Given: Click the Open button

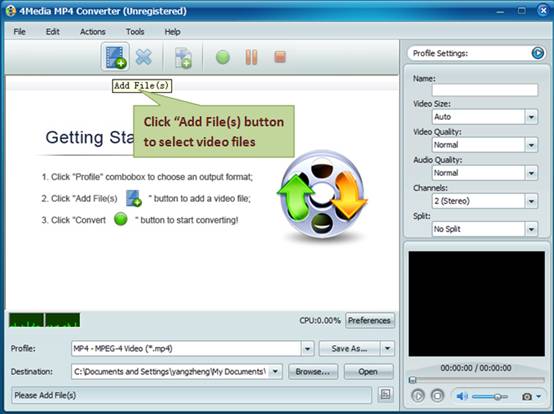Looking at the screenshot, I should [x=368, y=372].
